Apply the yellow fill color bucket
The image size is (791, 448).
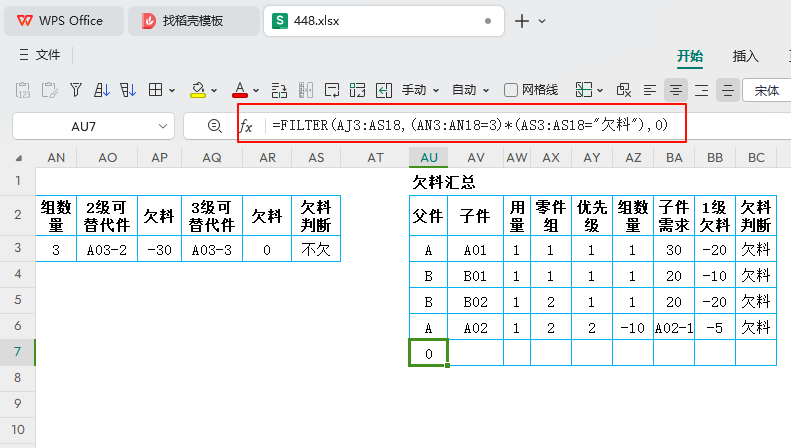(x=198, y=90)
